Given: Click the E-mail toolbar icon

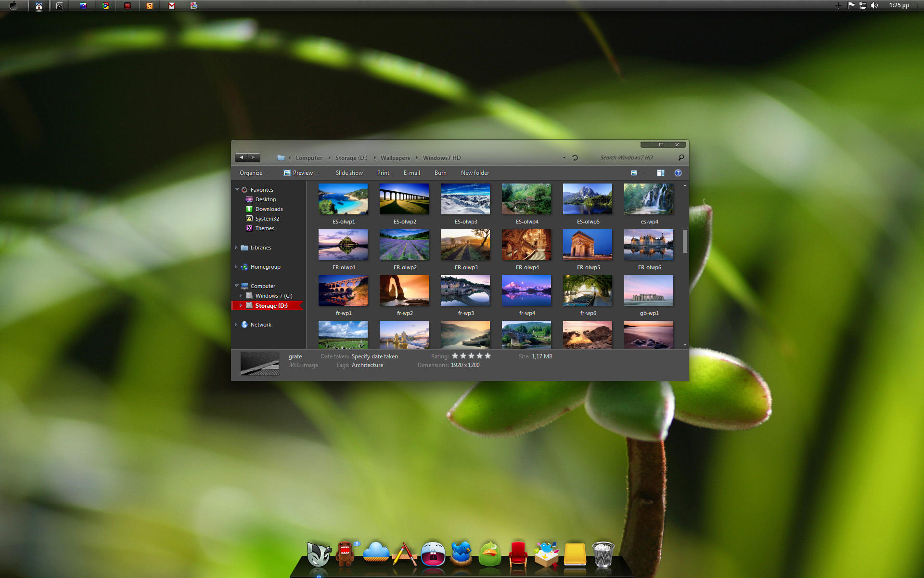Looking at the screenshot, I should [x=412, y=172].
